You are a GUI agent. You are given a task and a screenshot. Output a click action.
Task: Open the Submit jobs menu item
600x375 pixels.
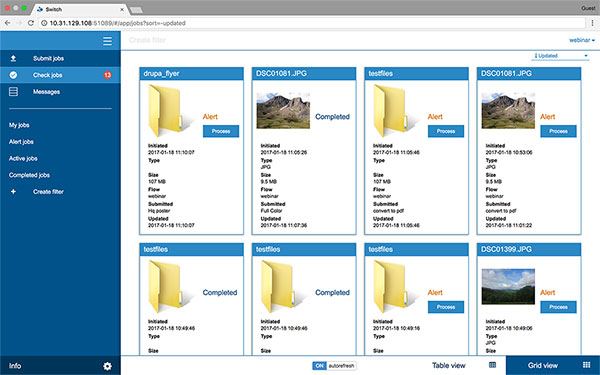tap(60, 58)
